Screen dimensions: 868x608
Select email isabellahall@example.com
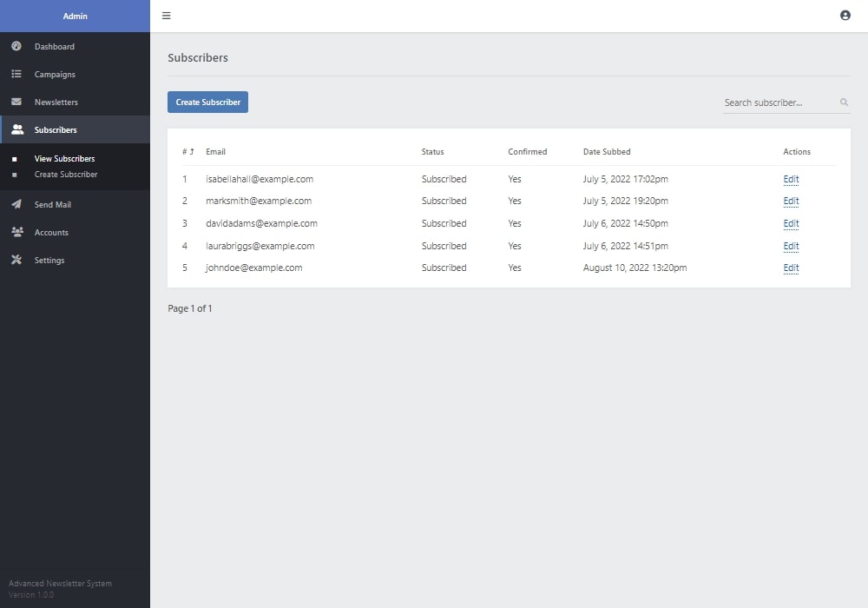[259, 179]
